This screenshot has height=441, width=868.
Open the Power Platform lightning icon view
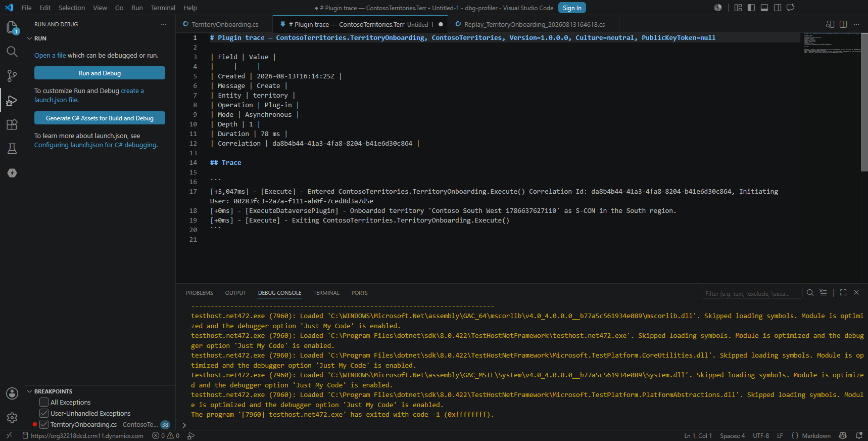pyautogui.click(x=12, y=173)
